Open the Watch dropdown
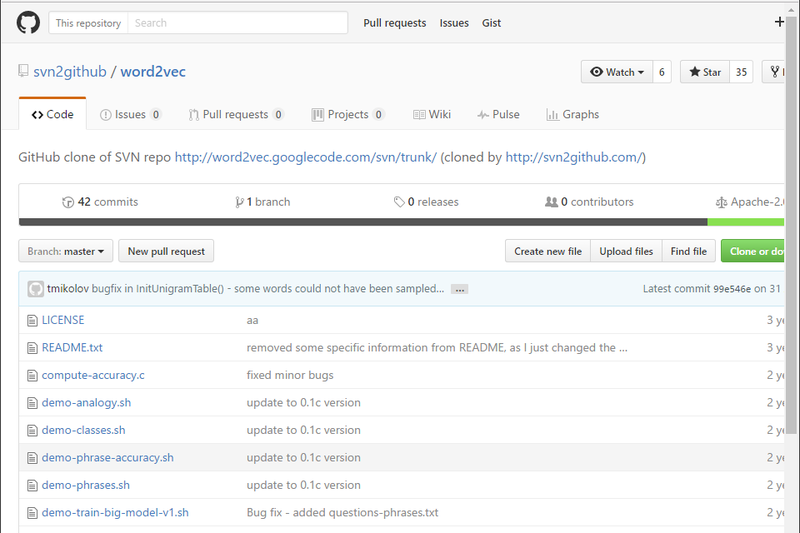 point(616,72)
